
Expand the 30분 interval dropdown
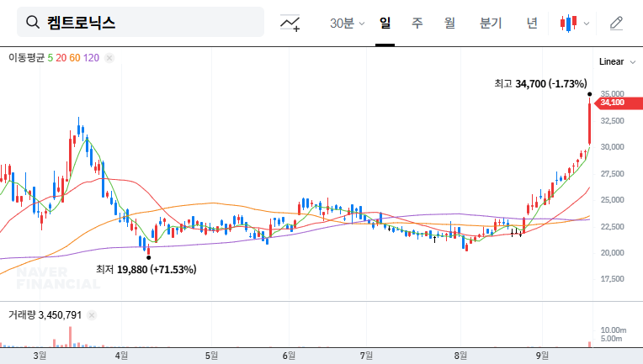[347, 24]
